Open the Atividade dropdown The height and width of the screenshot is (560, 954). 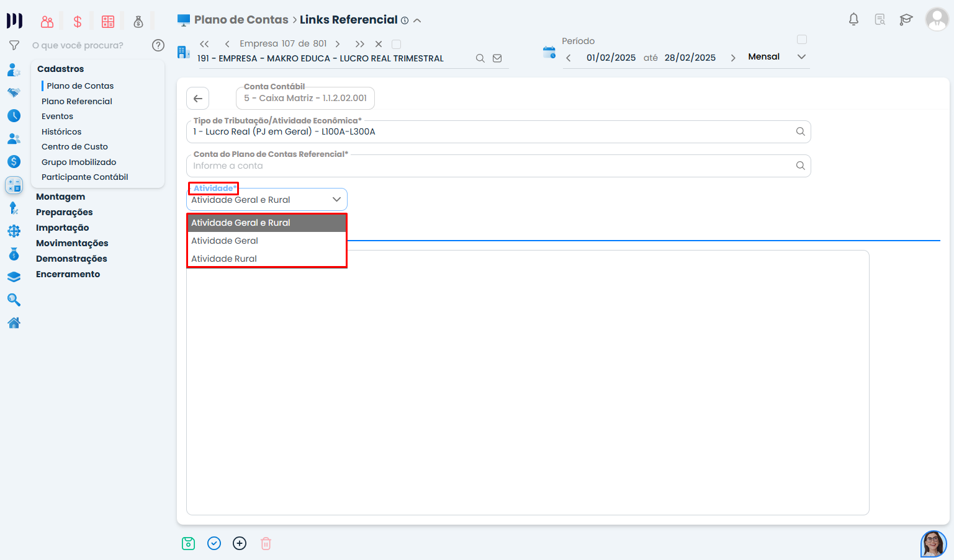(x=267, y=200)
